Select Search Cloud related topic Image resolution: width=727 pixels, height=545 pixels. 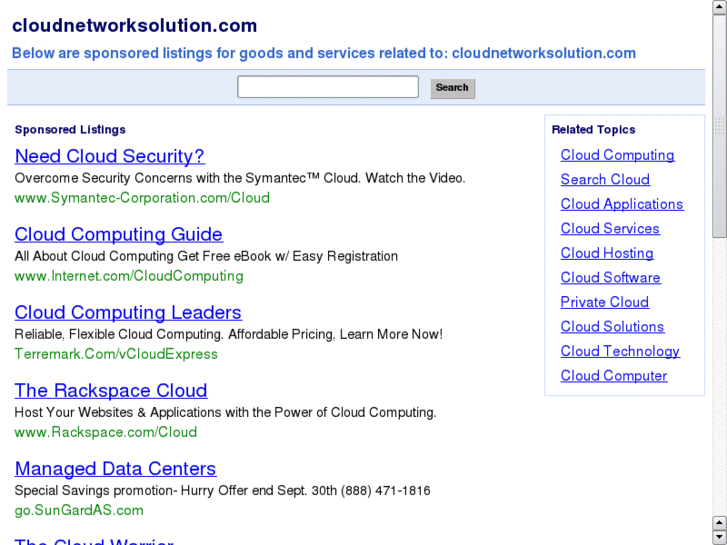pos(605,180)
